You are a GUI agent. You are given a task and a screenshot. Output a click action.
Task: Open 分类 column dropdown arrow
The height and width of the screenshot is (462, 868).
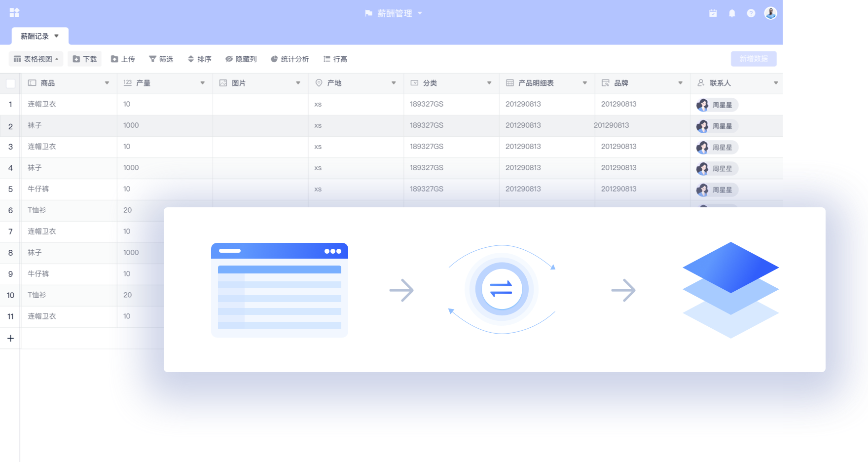coord(489,83)
